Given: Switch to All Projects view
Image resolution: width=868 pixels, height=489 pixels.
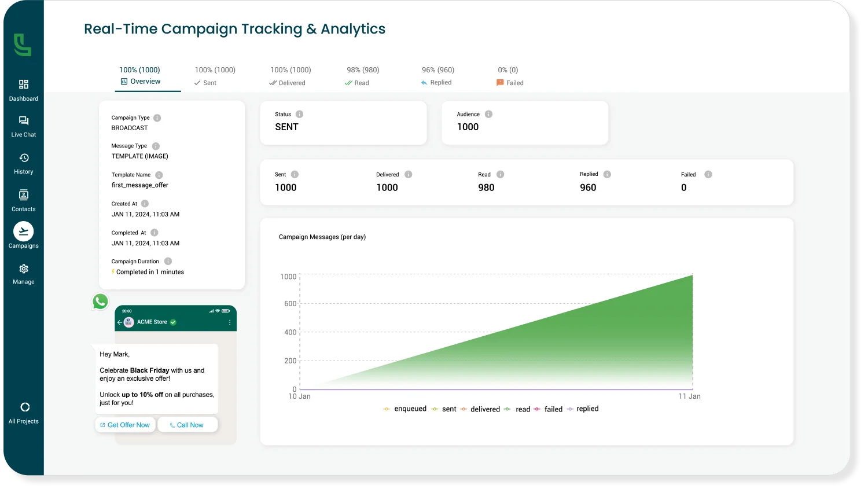Looking at the screenshot, I should 23,411.
